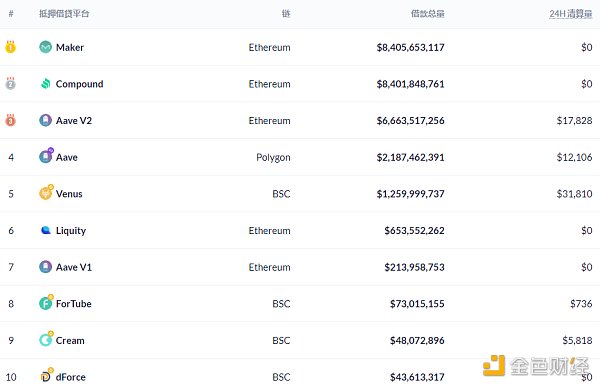Click the ForTube green icon
This screenshot has width=600, height=387.
coord(46,302)
